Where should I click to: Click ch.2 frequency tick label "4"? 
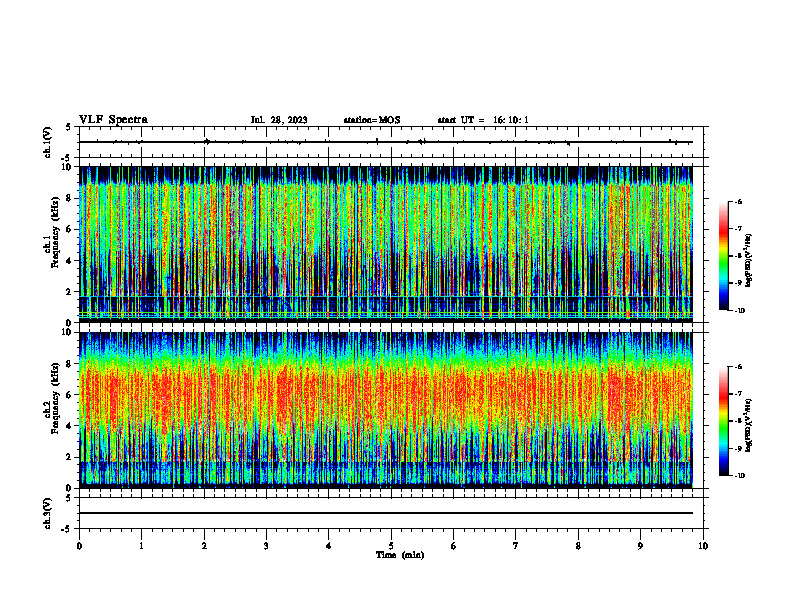pyautogui.click(x=70, y=426)
